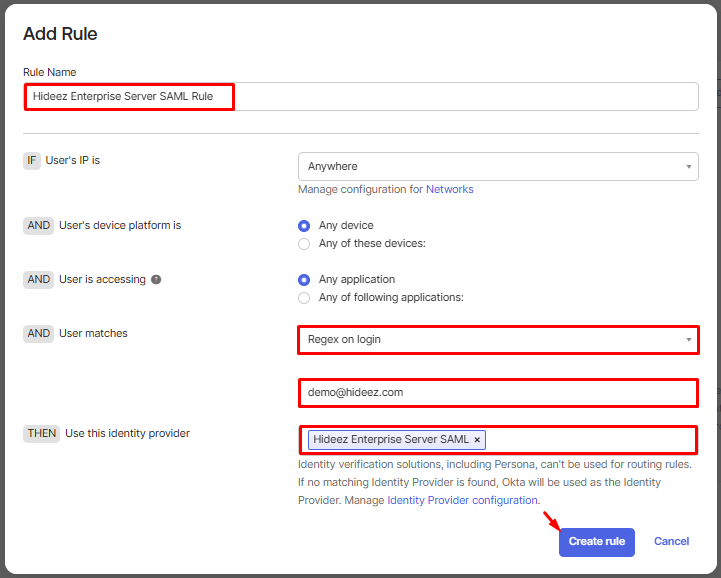Choose Any of following applications option

tap(304, 298)
